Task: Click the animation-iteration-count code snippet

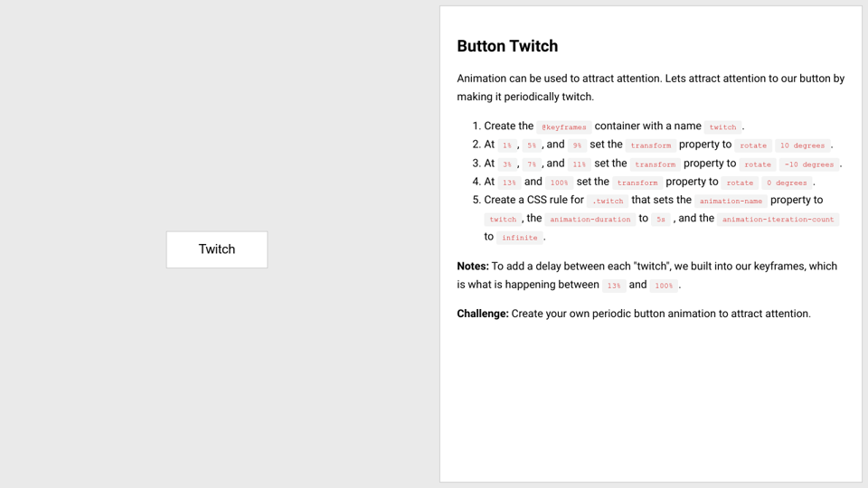Action: [x=778, y=220]
